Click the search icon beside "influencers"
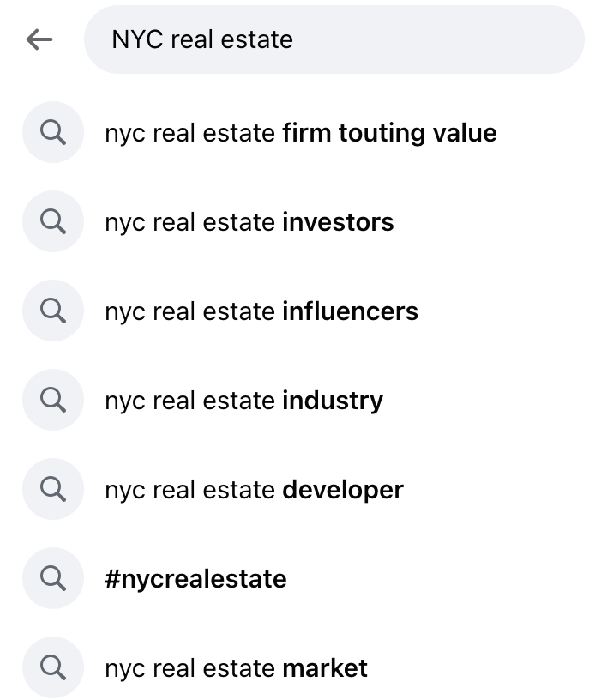 [52, 311]
